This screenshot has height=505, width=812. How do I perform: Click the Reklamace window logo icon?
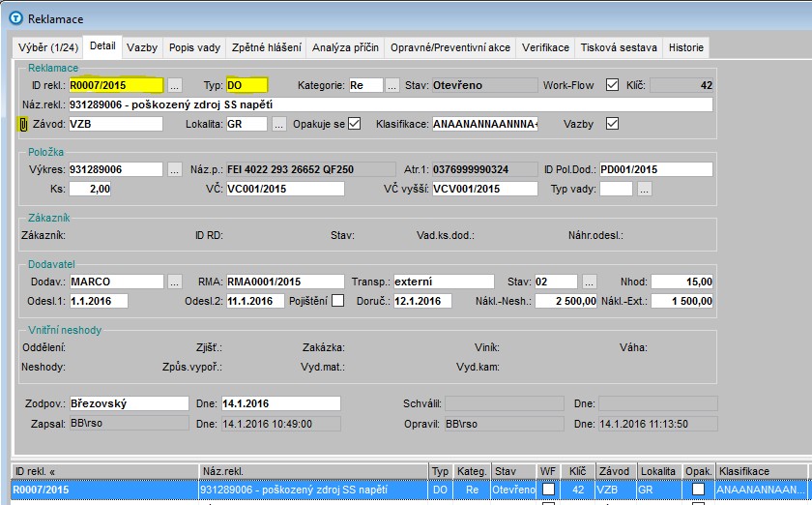pyautogui.click(x=16, y=18)
